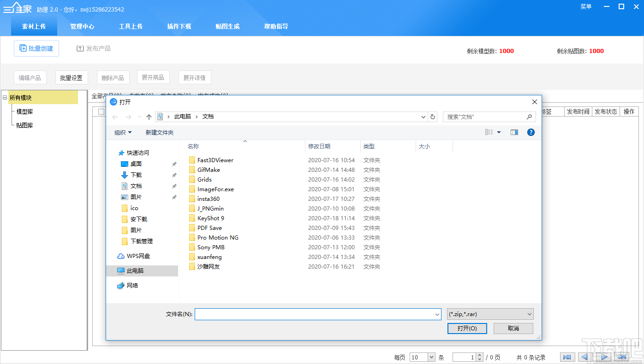644x364 pixels.
Task: Expand the 文件名 history dropdown arrow
Action: click(437, 314)
